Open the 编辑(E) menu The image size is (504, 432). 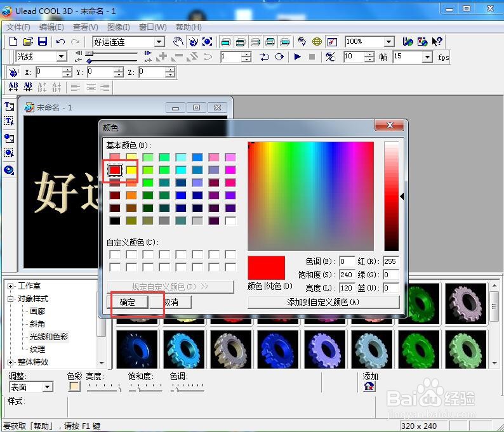[x=51, y=27]
